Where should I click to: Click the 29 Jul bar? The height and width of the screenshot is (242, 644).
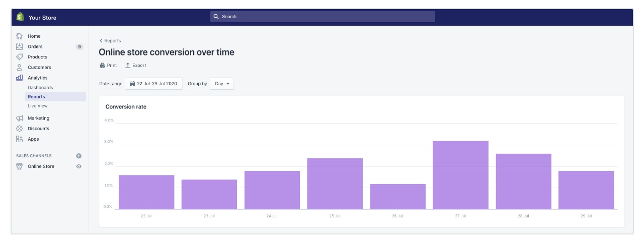pos(587,190)
